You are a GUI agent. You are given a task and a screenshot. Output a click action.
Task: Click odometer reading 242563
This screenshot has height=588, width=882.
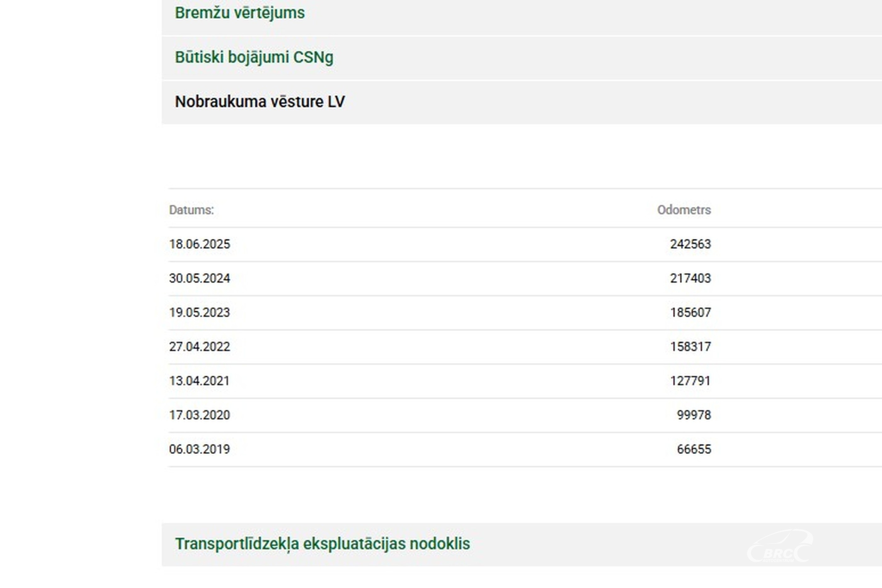[690, 244]
